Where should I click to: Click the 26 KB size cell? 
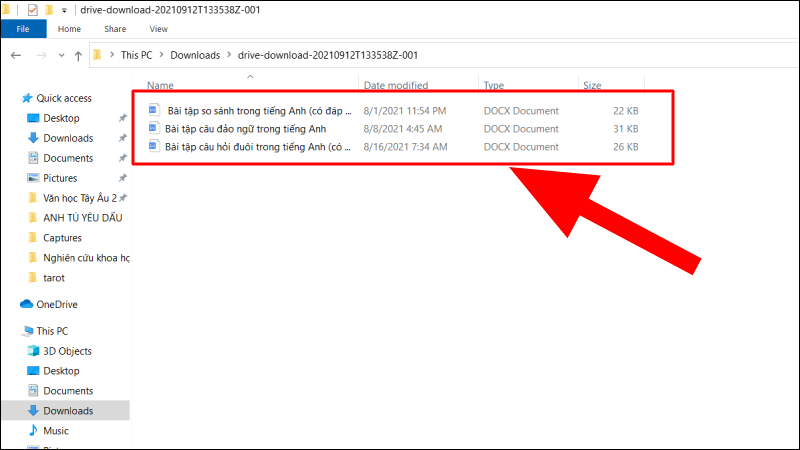point(626,146)
